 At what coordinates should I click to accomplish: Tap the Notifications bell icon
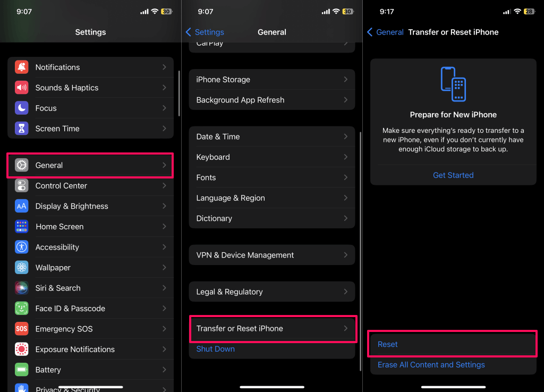pos(22,67)
